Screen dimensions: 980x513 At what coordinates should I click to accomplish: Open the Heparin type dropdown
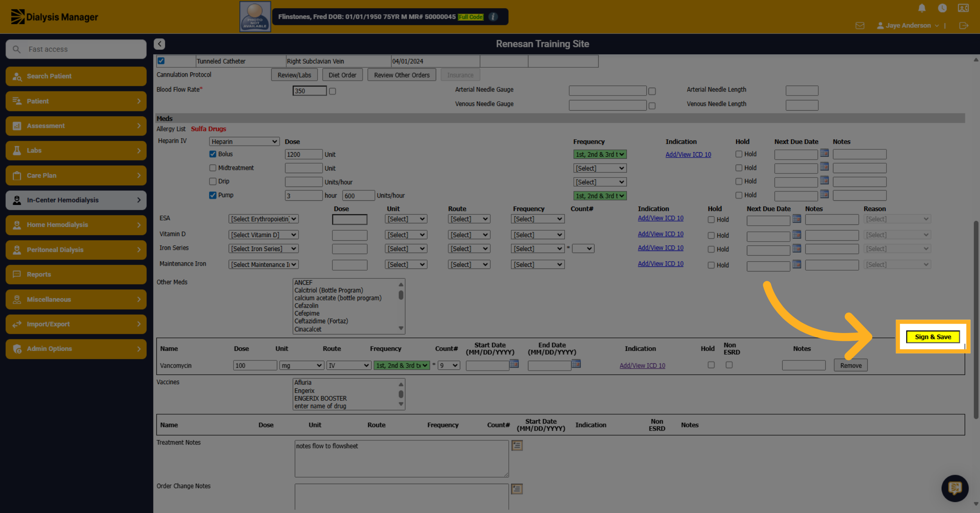(x=244, y=142)
